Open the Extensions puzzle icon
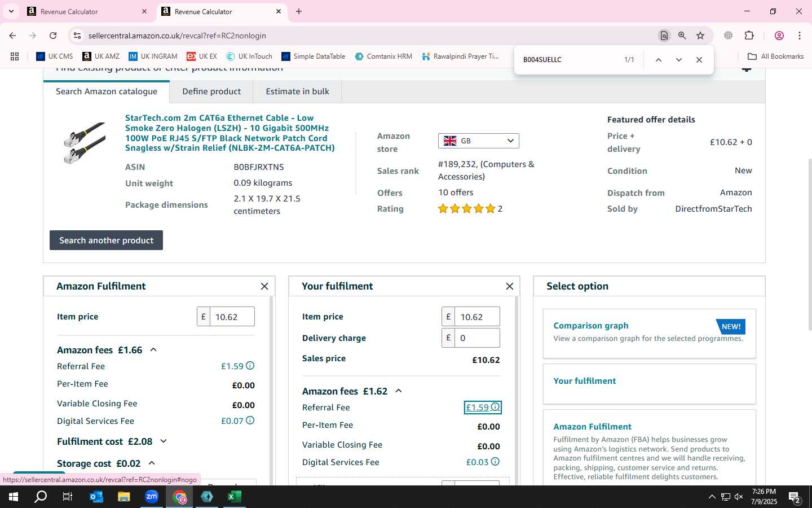812x508 pixels. click(x=749, y=36)
